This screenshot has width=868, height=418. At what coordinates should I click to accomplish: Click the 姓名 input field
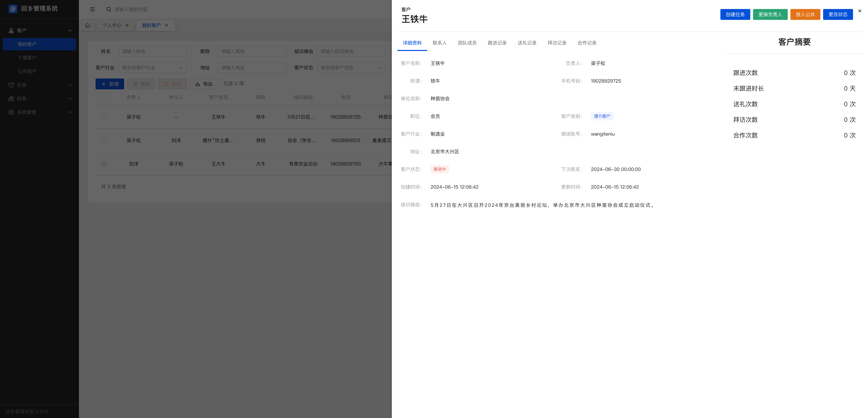pos(152,51)
